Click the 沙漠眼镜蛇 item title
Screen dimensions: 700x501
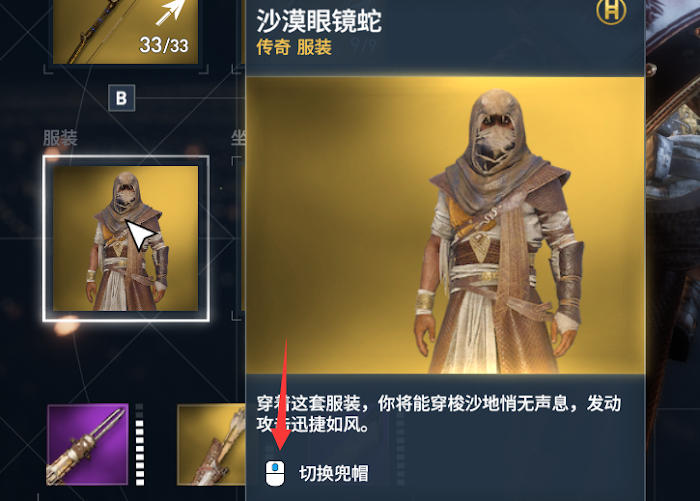coord(319,21)
